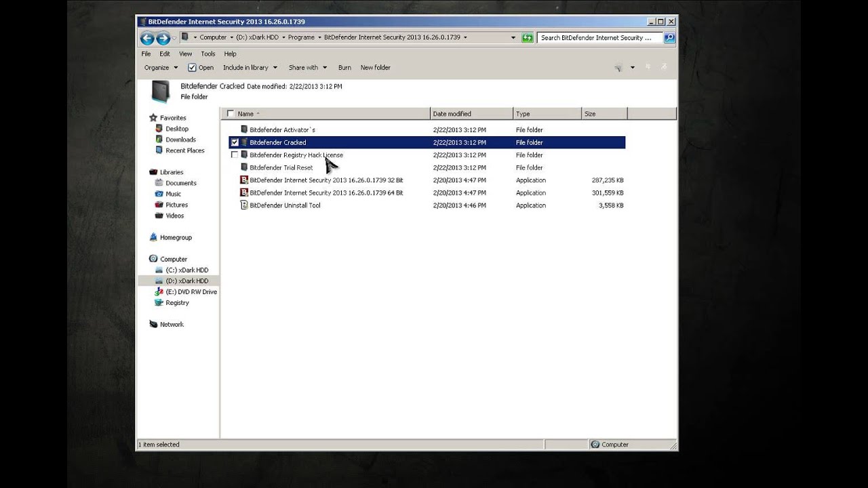
Task: Open the View menu
Action: coord(185,54)
